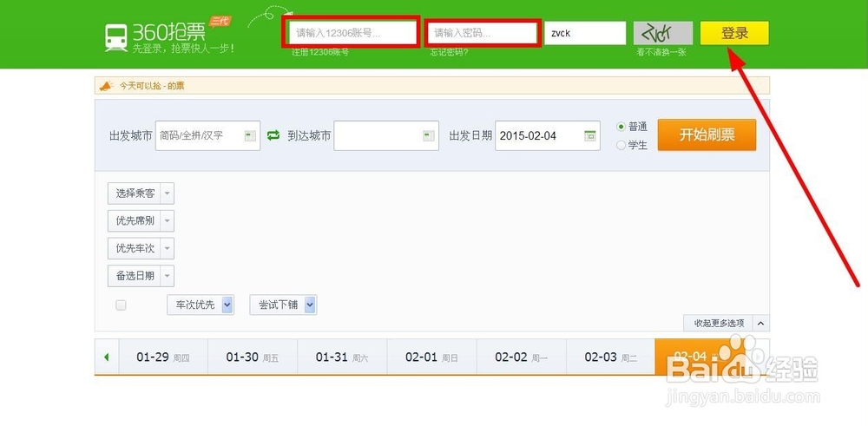Focus the 12306 account input field

(x=351, y=33)
